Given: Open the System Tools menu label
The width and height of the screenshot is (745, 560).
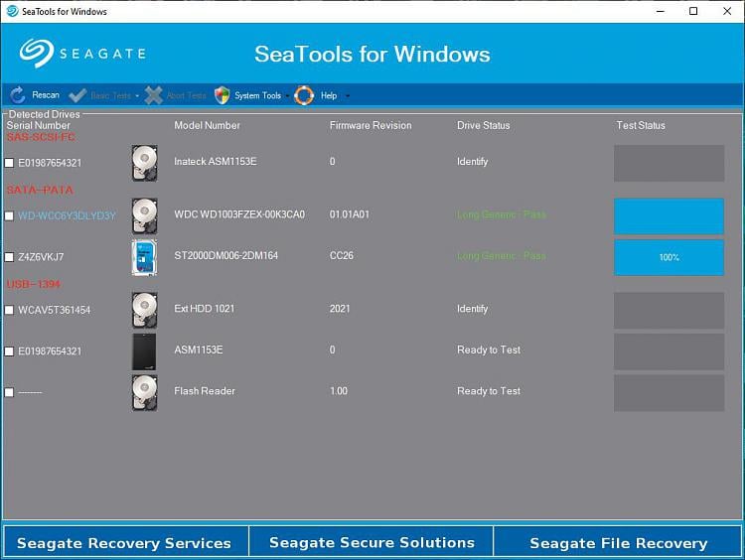Looking at the screenshot, I should click(x=257, y=95).
